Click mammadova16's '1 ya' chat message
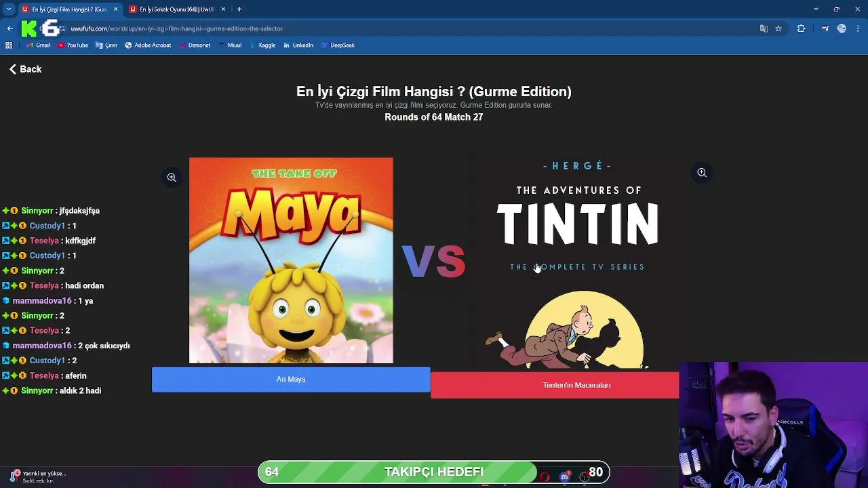 [x=85, y=301]
